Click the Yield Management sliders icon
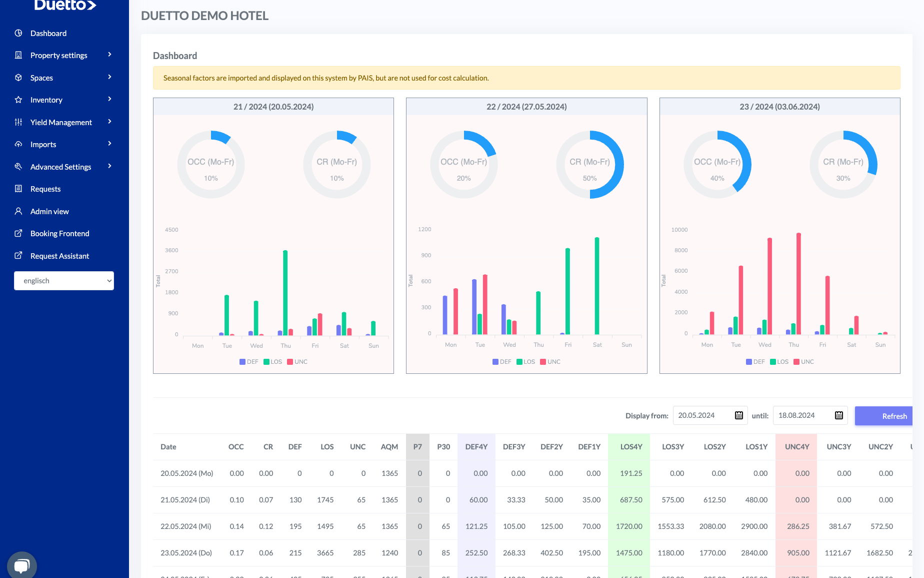924x578 pixels. 18,122
